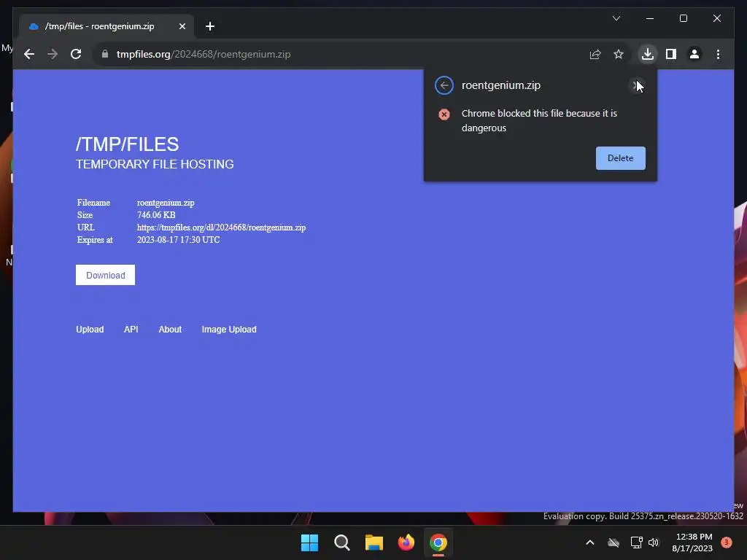Reload the tmpfiles page
Screen dimensions: 747x560
(76, 54)
